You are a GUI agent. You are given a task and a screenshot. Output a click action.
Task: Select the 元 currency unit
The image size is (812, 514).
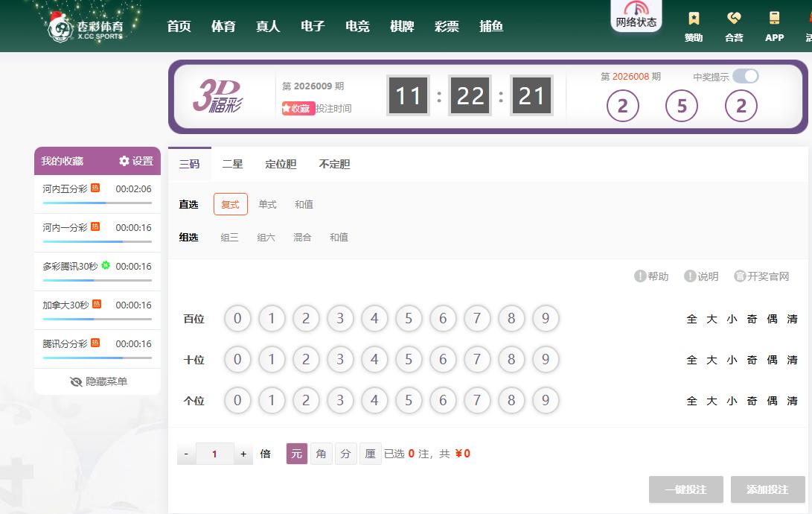[x=296, y=454]
